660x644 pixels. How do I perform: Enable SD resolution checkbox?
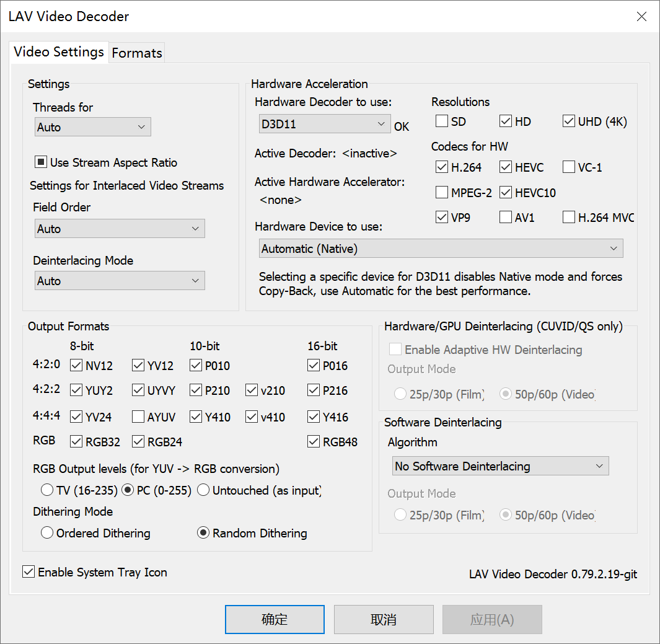point(442,121)
